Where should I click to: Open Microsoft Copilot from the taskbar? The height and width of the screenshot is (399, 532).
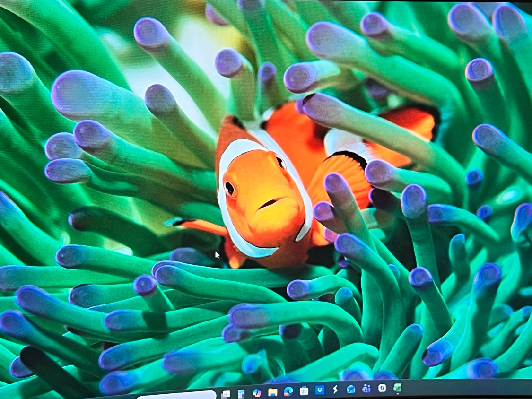coord(257,393)
